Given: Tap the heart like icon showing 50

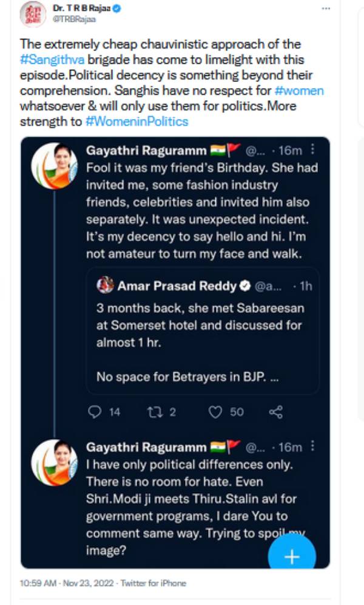Looking at the screenshot, I should click(x=215, y=412).
